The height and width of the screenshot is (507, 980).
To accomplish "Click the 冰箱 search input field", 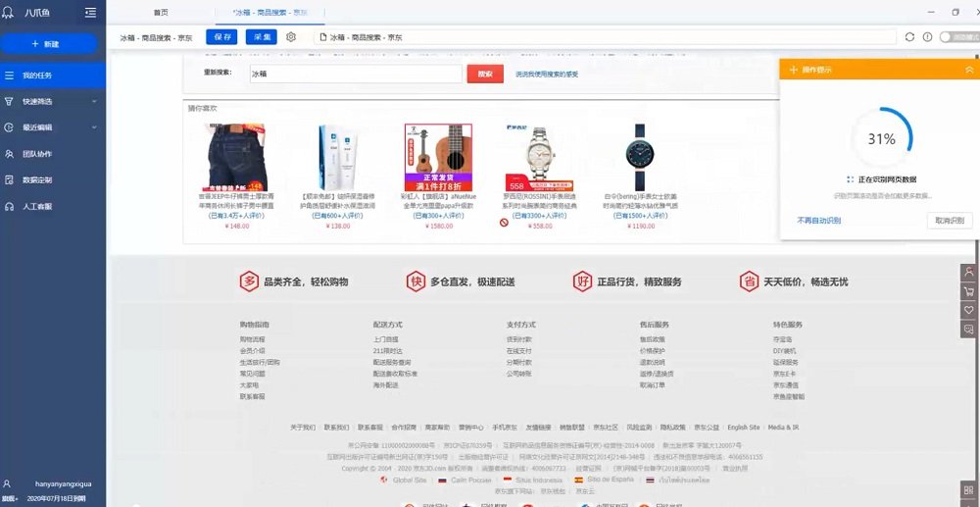I will click(x=354, y=74).
